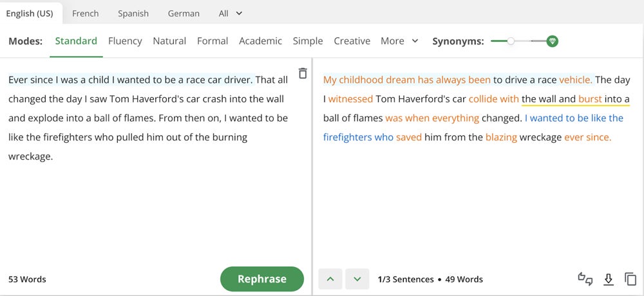Click the word "saved" in output
The height and width of the screenshot is (296, 644).
pos(409,137)
